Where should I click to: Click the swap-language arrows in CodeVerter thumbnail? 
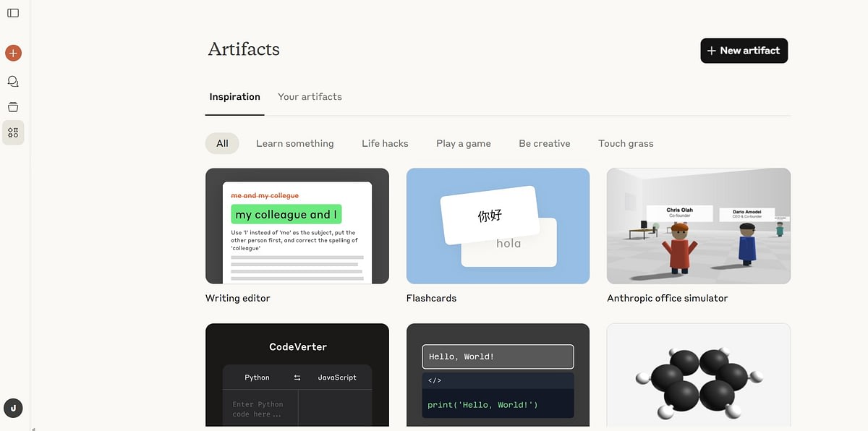297,377
